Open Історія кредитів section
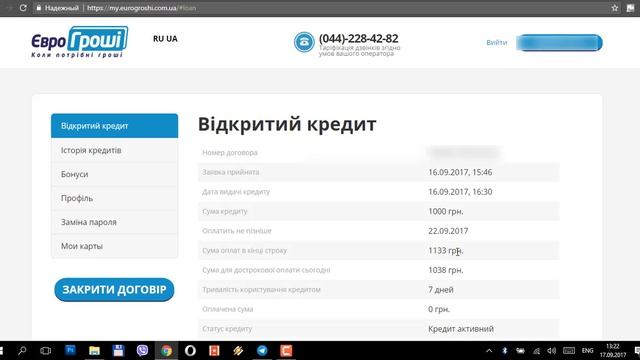Screen dimensions: 640x360 tap(114, 150)
